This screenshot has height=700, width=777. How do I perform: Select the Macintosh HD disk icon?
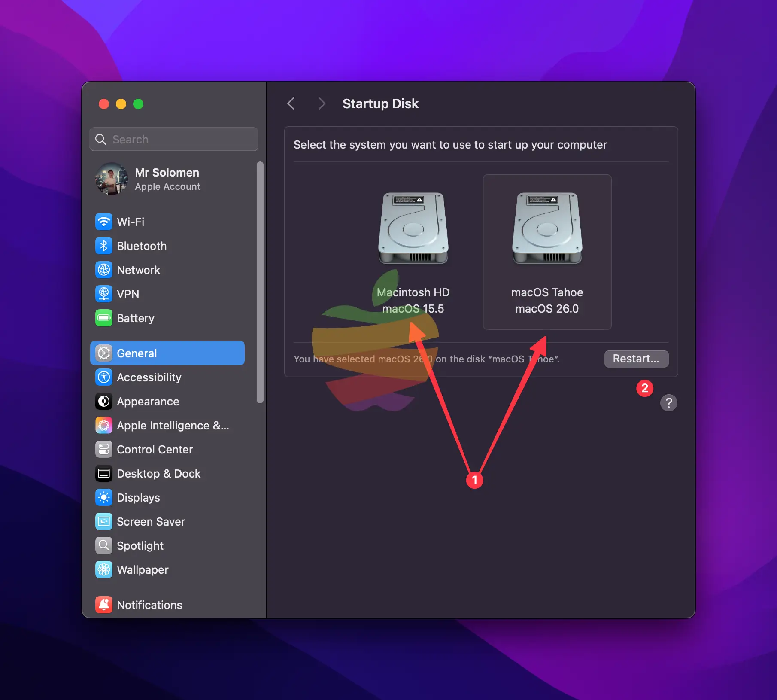coord(413,228)
